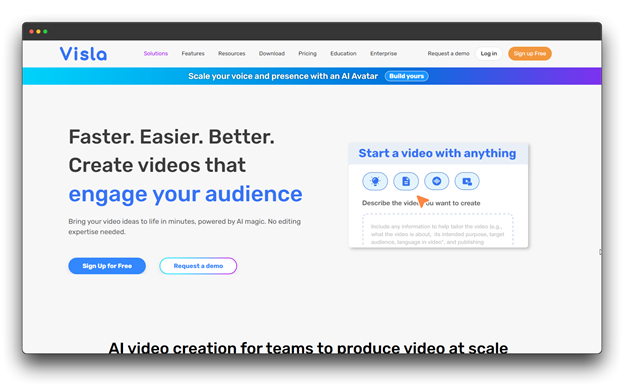
Task: Click the blue Sign Up for Free button
Action: [107, 266]
